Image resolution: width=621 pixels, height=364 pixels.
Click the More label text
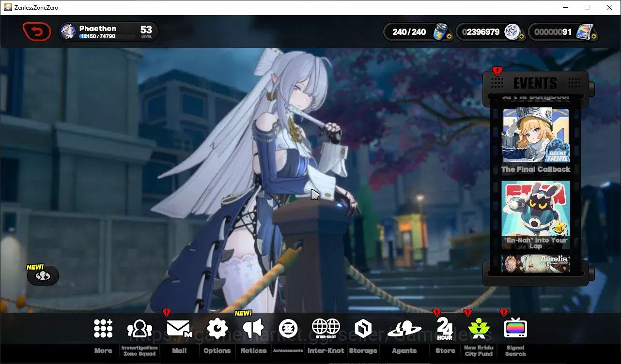tap(103, 350)
